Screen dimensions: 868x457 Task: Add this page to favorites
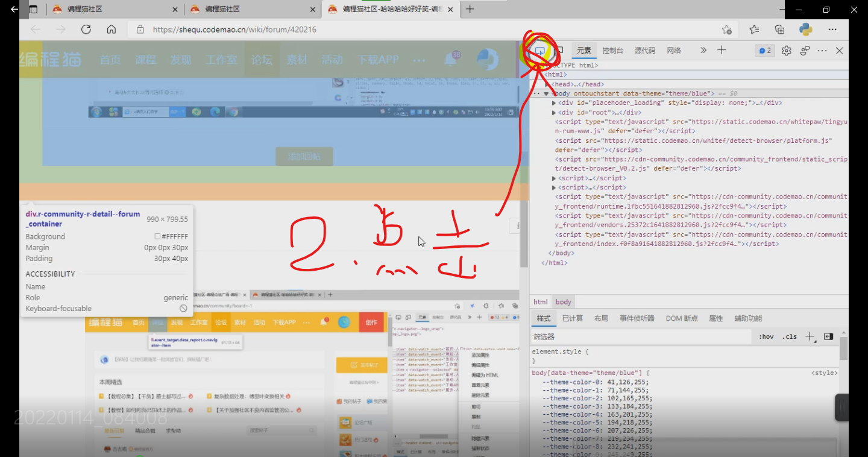coord(727,30)
